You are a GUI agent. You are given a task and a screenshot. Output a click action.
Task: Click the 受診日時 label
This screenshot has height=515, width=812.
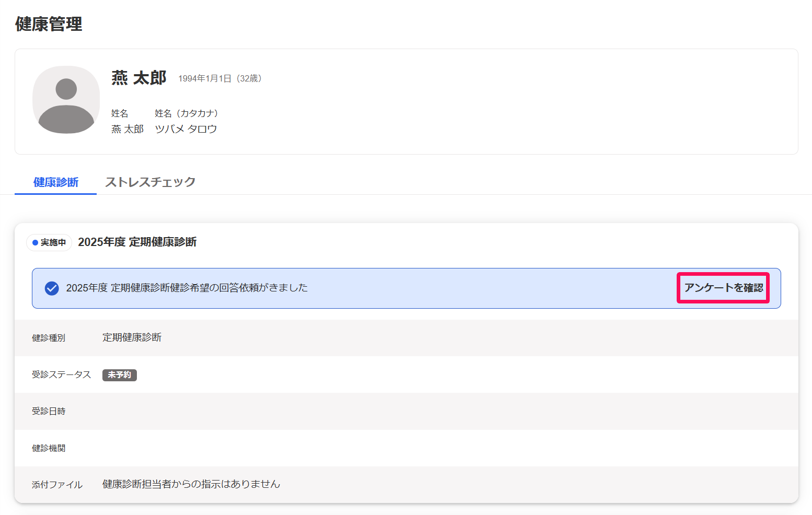click(49, 411)
